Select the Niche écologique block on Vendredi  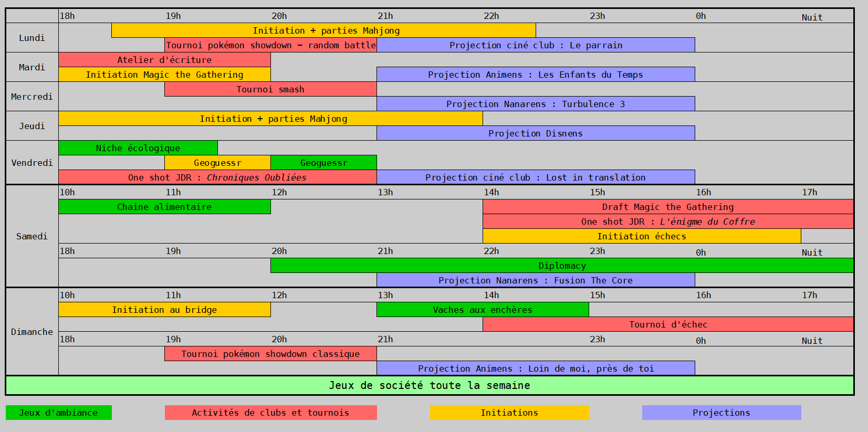tap(138, 148)
